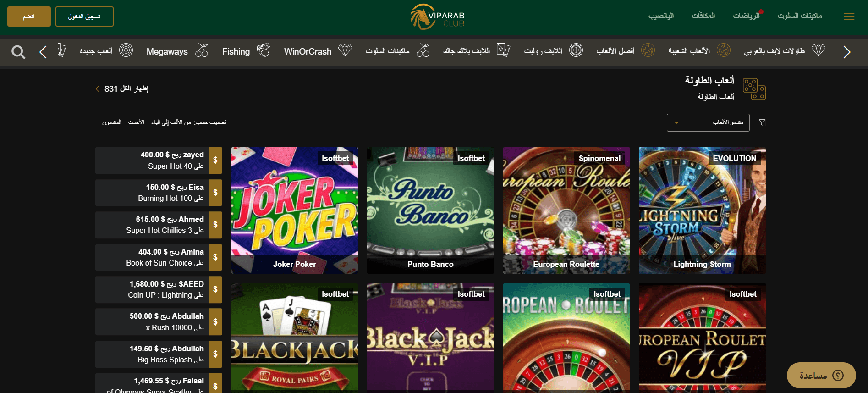Click the table games dice icon
The image size is (868, 393).
[x=754, y=89]
